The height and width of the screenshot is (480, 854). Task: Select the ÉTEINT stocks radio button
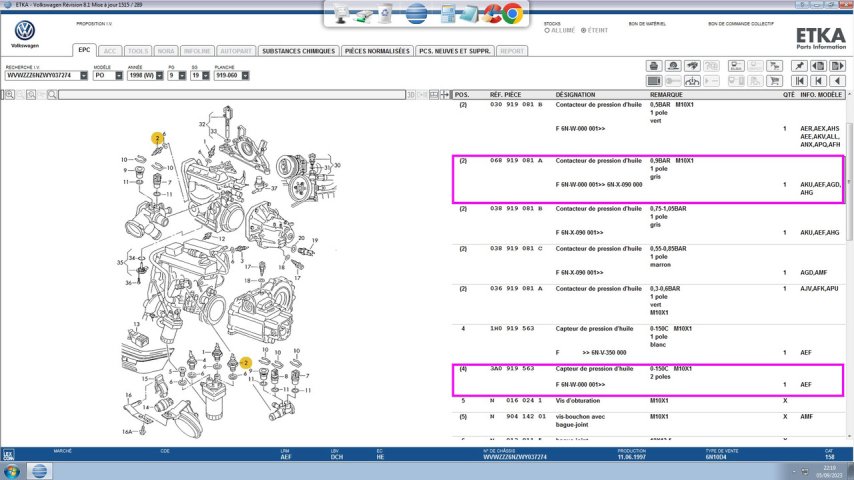(x=583, y=31)
